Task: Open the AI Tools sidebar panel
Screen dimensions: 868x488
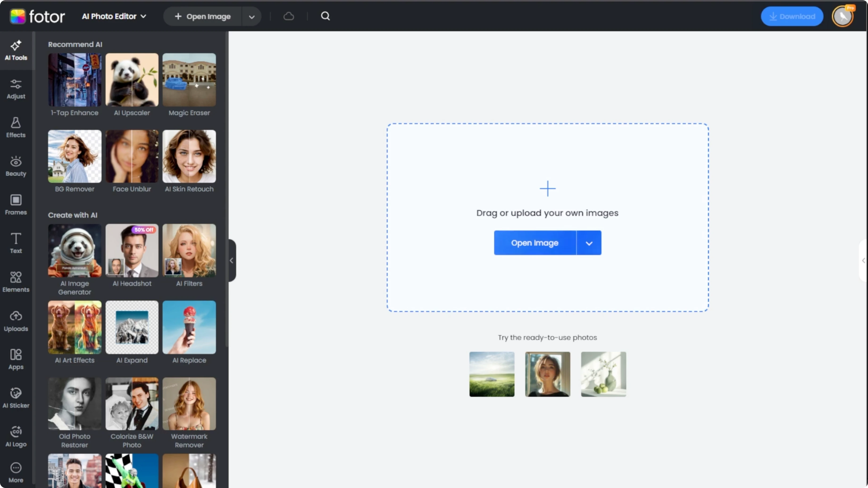Action: 16,50
